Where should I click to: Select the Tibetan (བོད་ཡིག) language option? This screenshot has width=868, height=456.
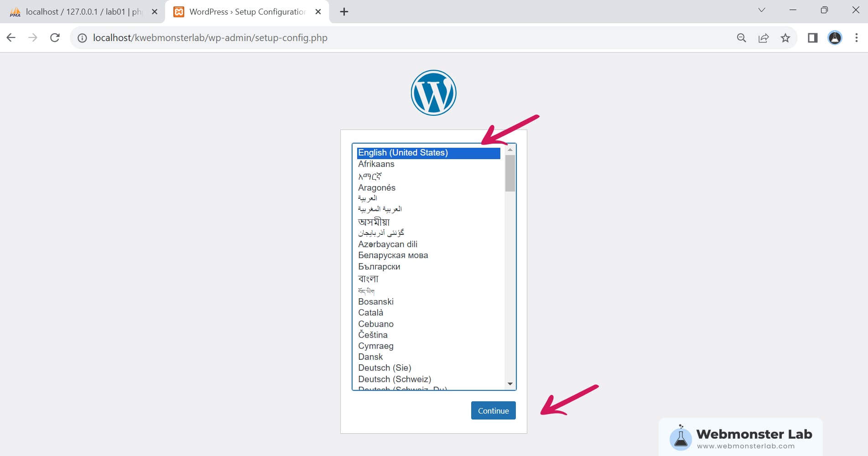(x=428, y=291)
